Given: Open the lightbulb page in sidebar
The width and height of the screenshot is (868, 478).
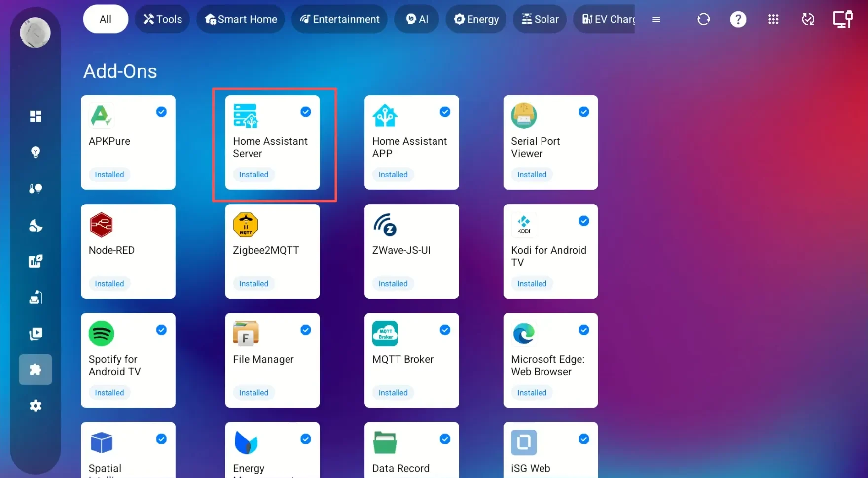Looking at the screenshot, I should click(x=36, y=152).
